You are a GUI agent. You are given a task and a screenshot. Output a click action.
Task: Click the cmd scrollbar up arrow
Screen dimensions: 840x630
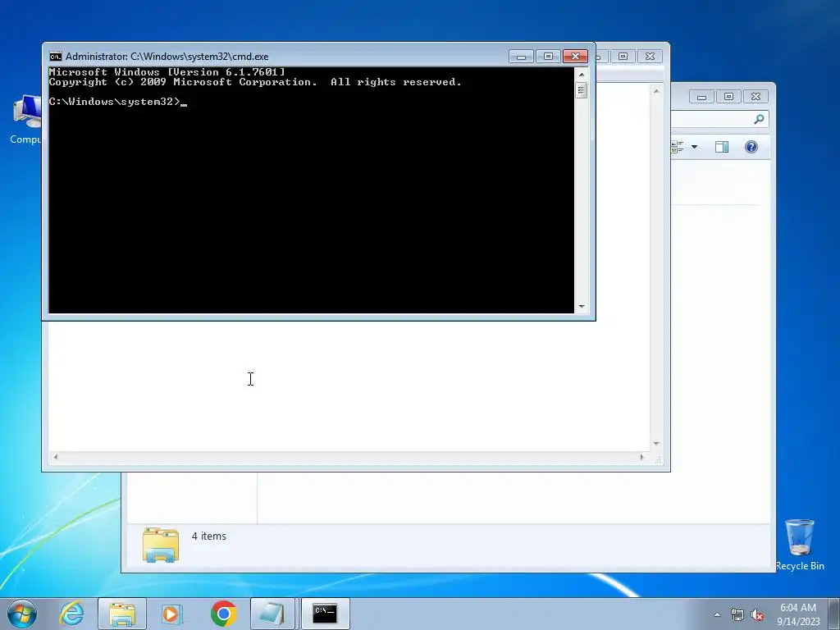pyautogui.click(x=582, y=75)
